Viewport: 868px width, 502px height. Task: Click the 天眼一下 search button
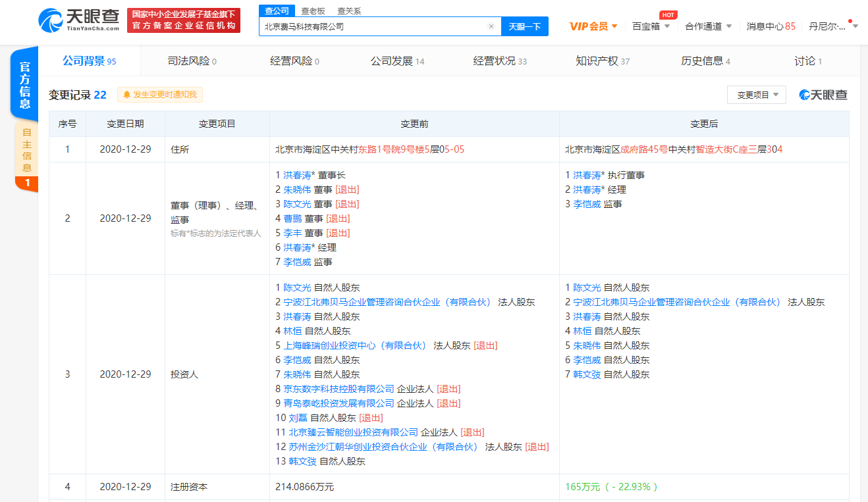coord(525,26)
